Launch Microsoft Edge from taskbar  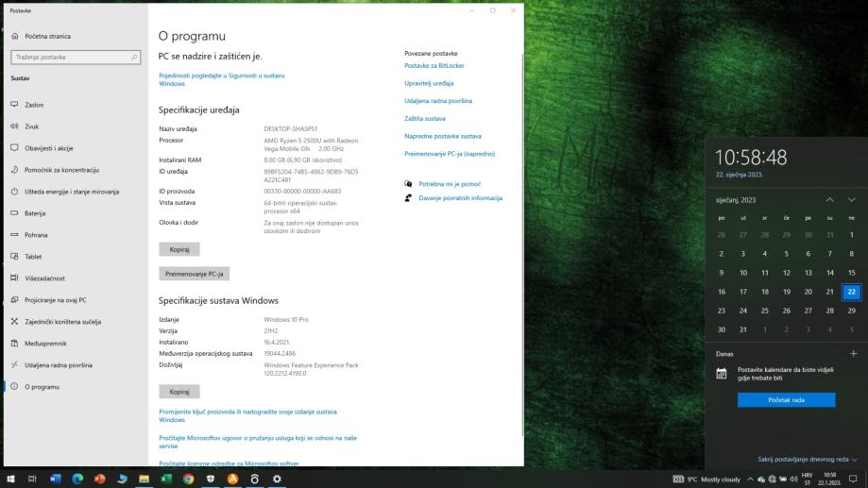tap(77, 479)
